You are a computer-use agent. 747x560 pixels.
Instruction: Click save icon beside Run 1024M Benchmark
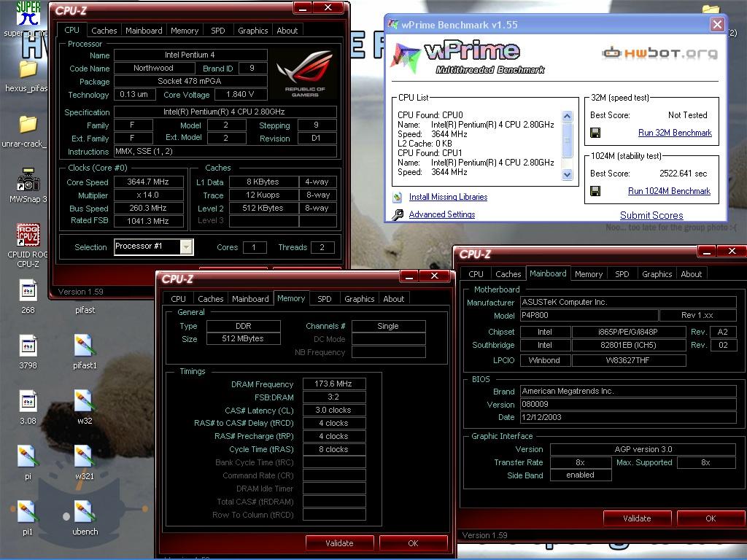(x=595, y=191)
